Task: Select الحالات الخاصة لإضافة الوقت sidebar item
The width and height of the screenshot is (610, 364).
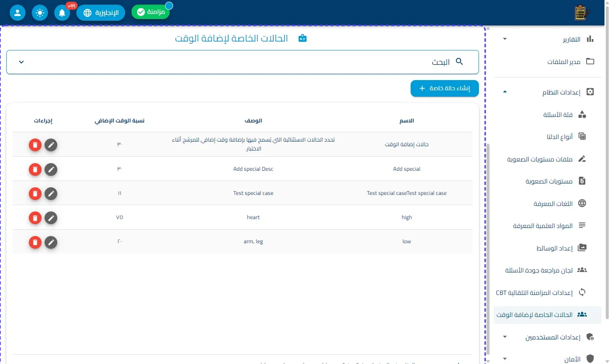Action: coord(548,315)
